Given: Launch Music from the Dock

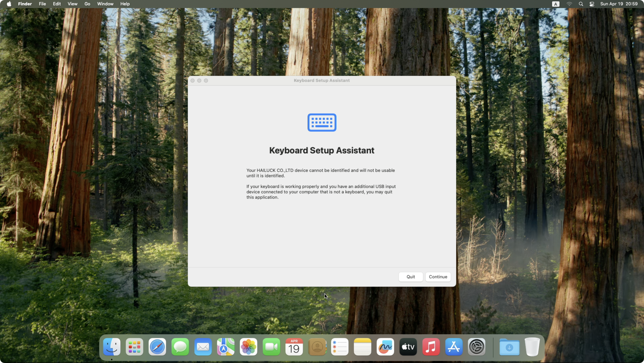Looking at the screenshot, I should [x=431, y=347].
